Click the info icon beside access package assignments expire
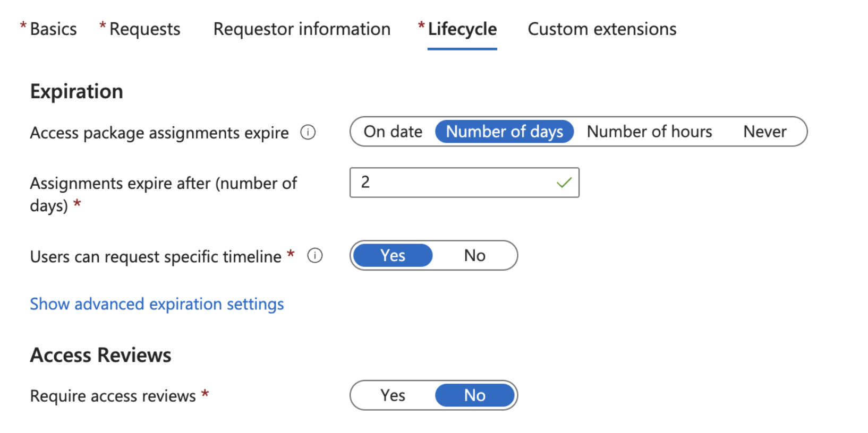 tap(308, 132)
